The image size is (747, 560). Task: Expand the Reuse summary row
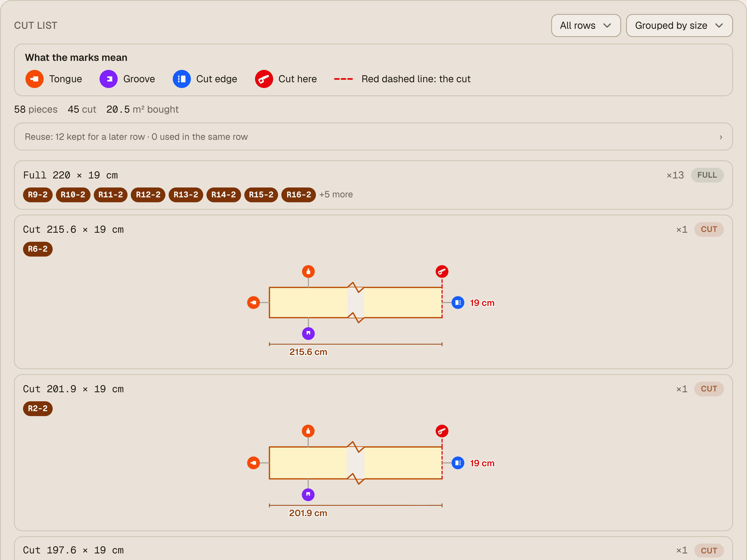pyautogui.click(x=373, y=137)
